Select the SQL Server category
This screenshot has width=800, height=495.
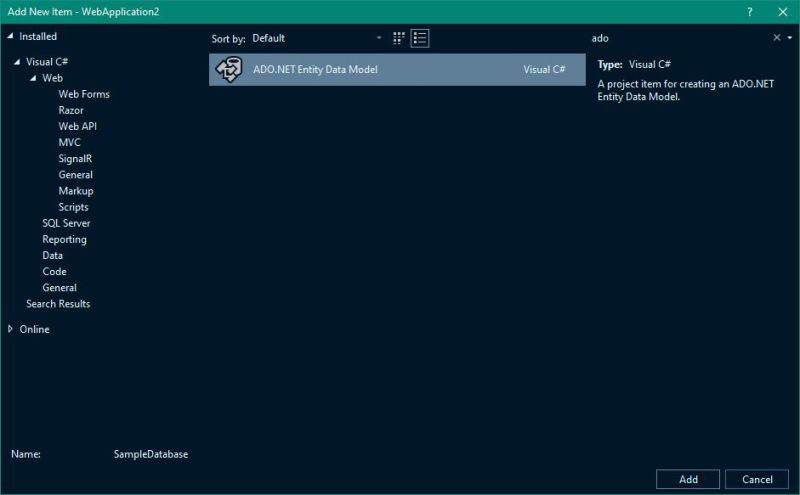click(x=66, y=223)
